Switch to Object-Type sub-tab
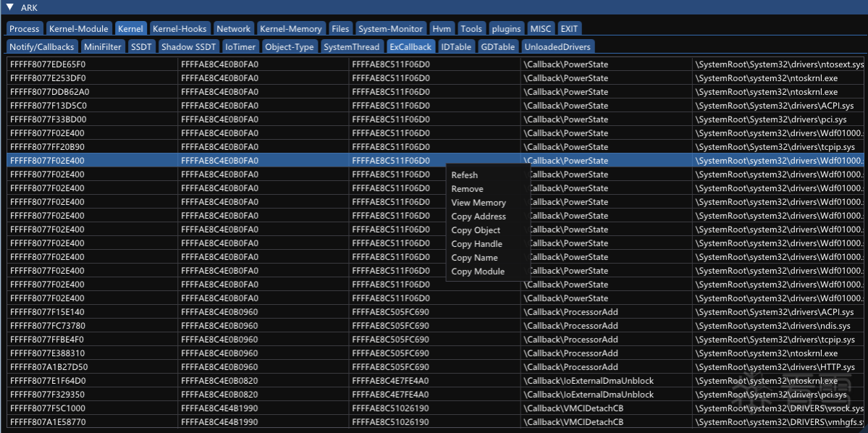 [x=290, y=47]
